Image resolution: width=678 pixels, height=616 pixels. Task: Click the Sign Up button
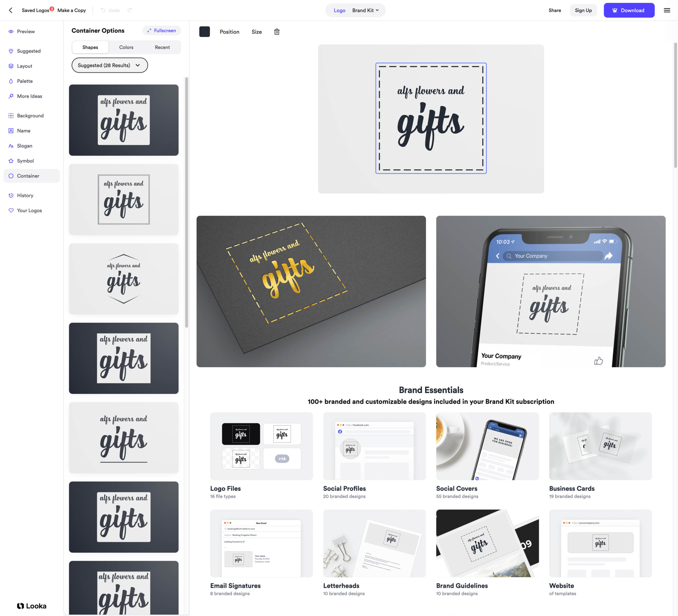583,10
